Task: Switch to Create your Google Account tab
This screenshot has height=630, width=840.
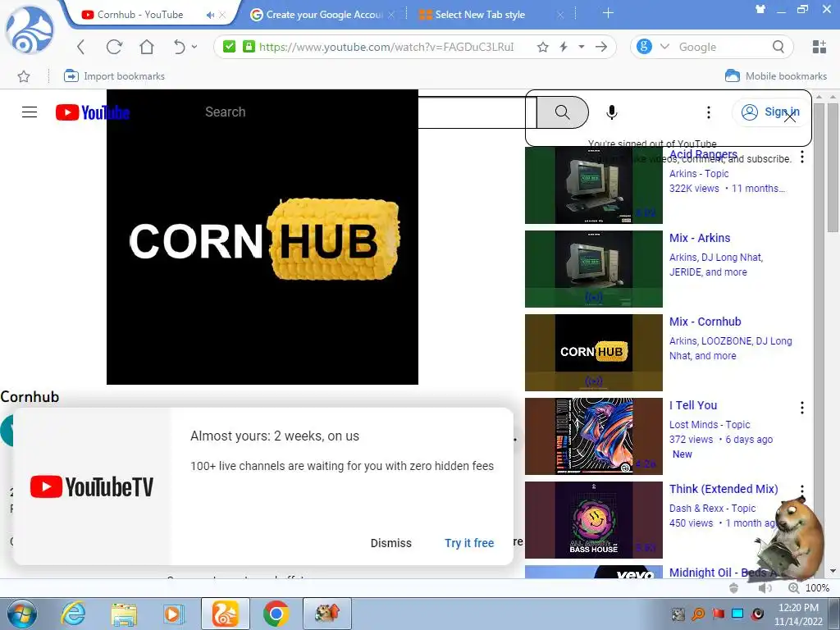Action: pos(324,15)
